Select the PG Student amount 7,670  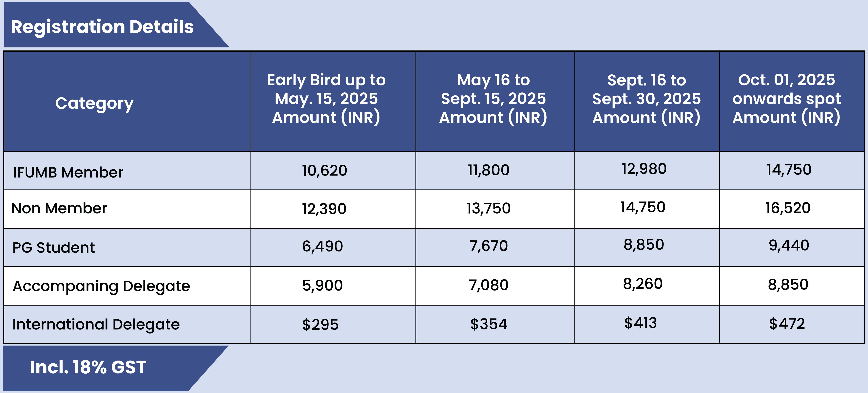pyautogui.click(x=488, y=246)
